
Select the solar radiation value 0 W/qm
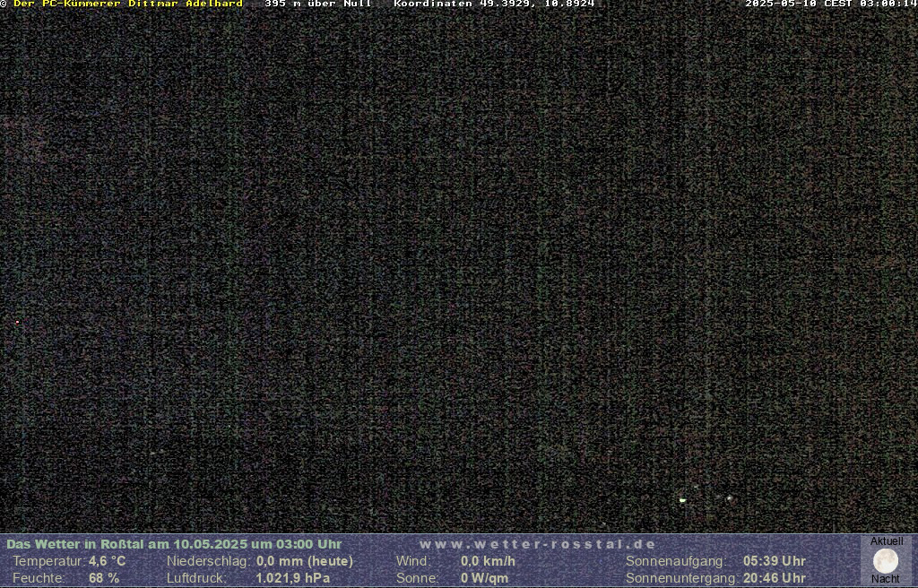[x=484, y=578]
